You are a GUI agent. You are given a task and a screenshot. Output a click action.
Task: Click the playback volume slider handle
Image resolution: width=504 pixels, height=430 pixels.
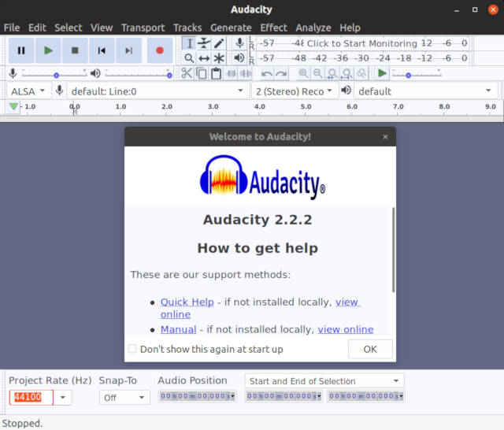169,76
